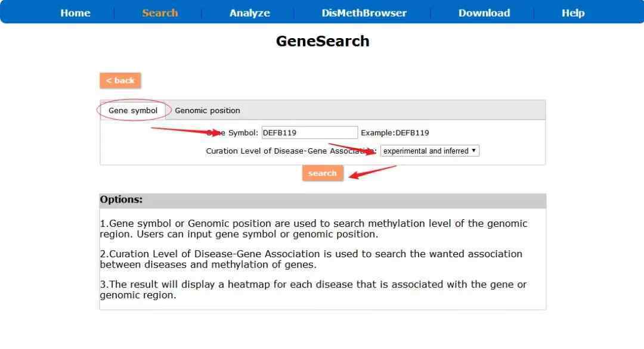The width and height of the screenshot is (644, 349).
Task: Click the third option paragraph about heatmap
Action: (313, 289)
